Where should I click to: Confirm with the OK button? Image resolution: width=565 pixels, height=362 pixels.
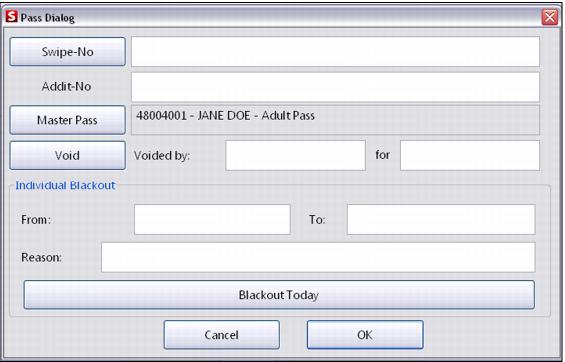(x=365, y=335)
